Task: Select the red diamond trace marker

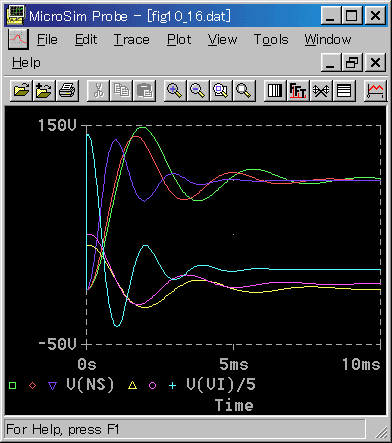Action: point(32,386)
